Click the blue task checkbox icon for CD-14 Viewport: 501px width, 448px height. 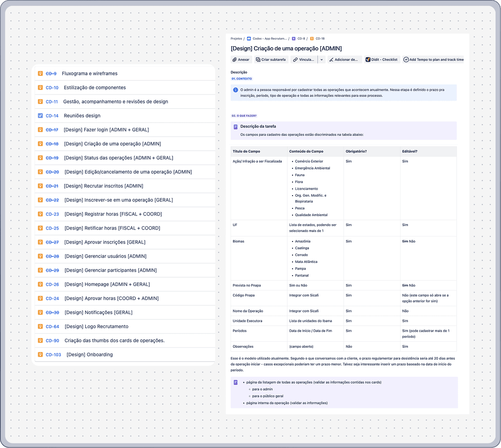click(40, 116)
